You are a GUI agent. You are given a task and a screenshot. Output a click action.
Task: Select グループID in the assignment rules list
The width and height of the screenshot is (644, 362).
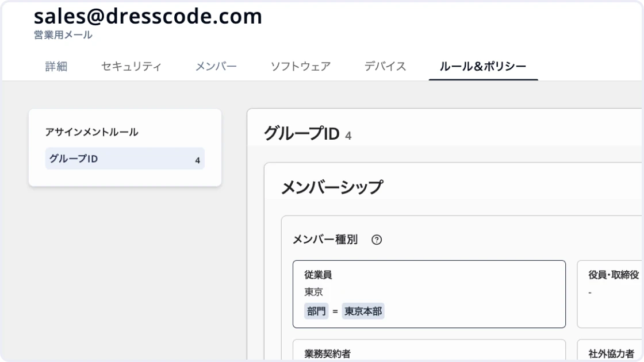point(125,159)
